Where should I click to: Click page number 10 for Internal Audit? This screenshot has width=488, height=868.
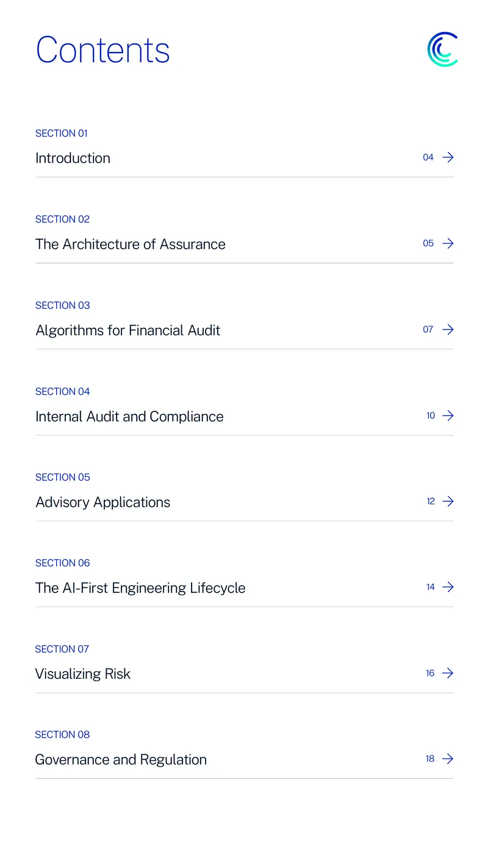tap(431, 416)
